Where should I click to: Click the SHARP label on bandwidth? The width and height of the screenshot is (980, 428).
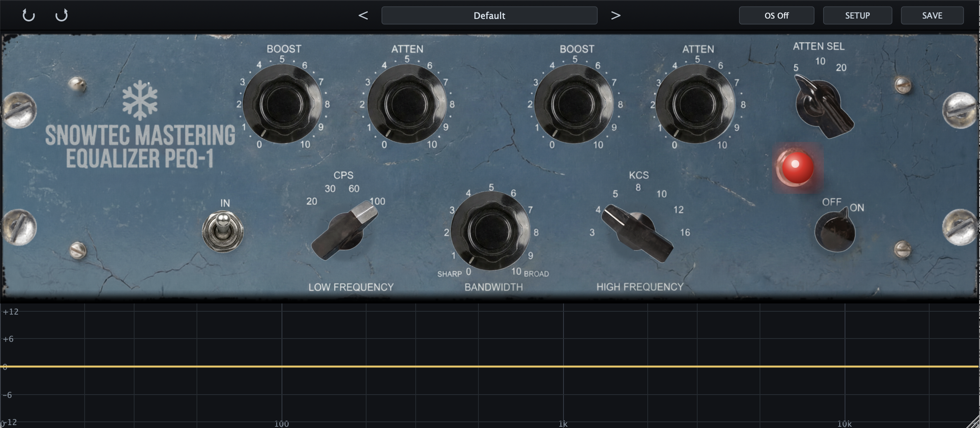tap(450, 274)
